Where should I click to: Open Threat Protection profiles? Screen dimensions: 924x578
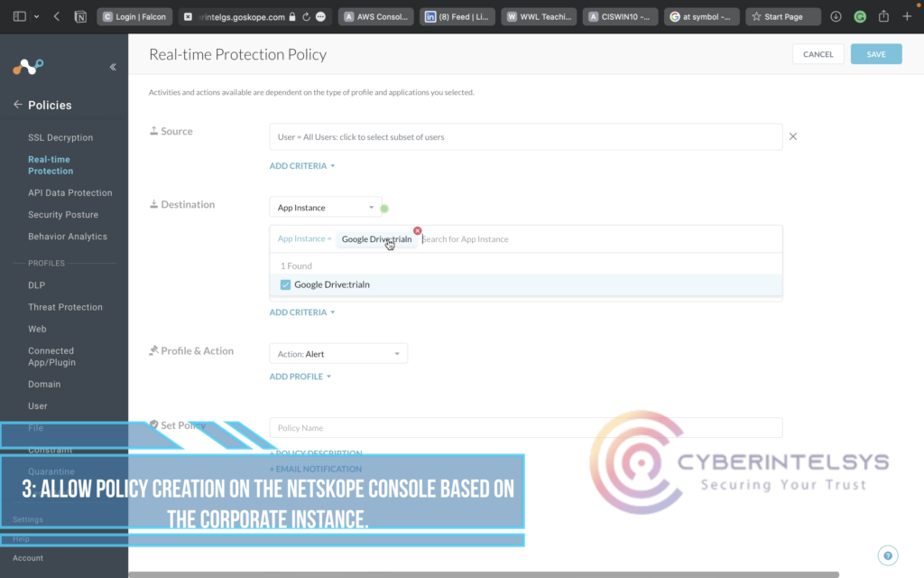(65, 307)
